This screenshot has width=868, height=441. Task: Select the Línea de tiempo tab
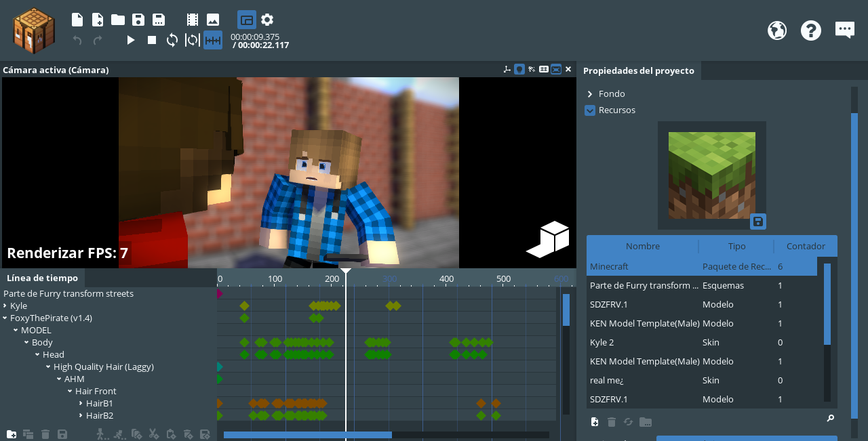[x=42, y=278]
